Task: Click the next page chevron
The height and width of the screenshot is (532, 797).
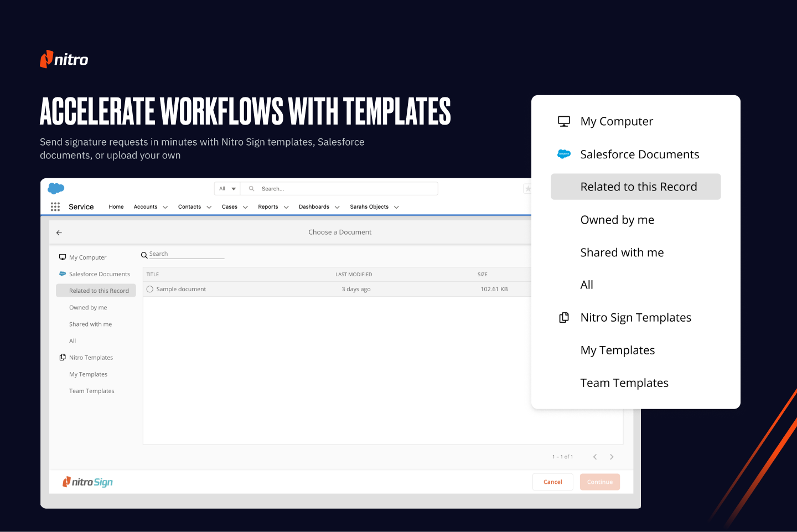Action: point(612,457)
